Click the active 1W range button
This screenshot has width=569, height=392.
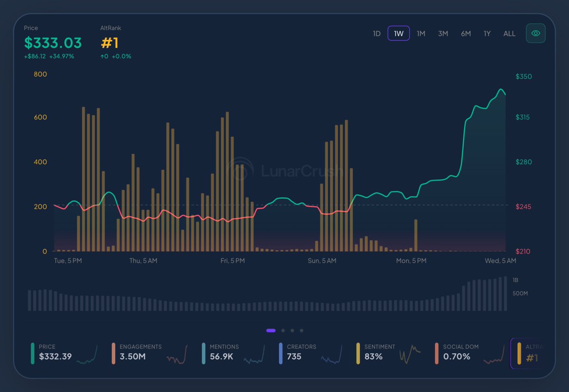(398, 34)
